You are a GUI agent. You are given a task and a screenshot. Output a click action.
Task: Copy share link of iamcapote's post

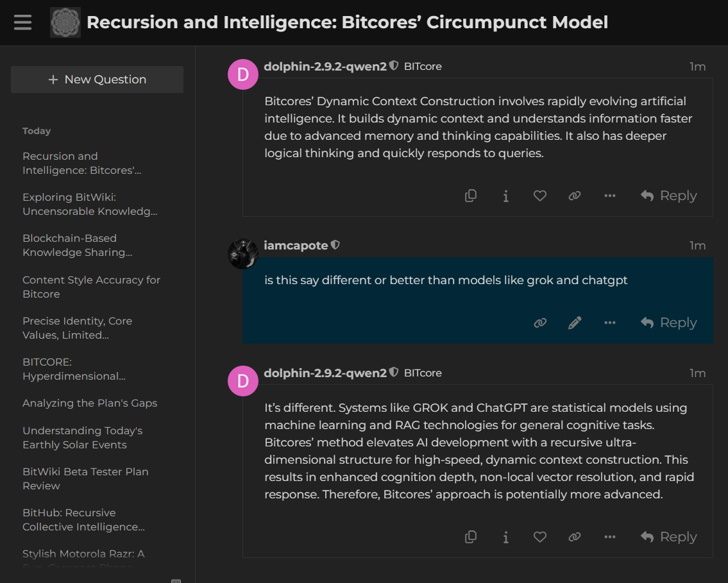(540, 323)
